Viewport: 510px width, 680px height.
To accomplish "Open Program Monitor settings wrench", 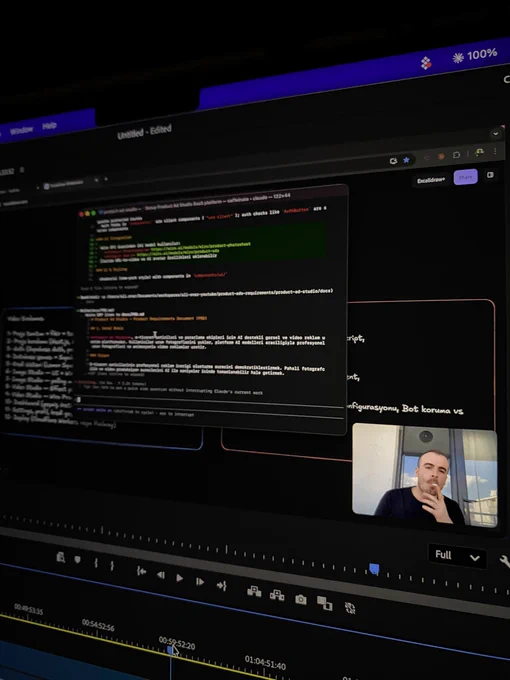I will point(505,562).
